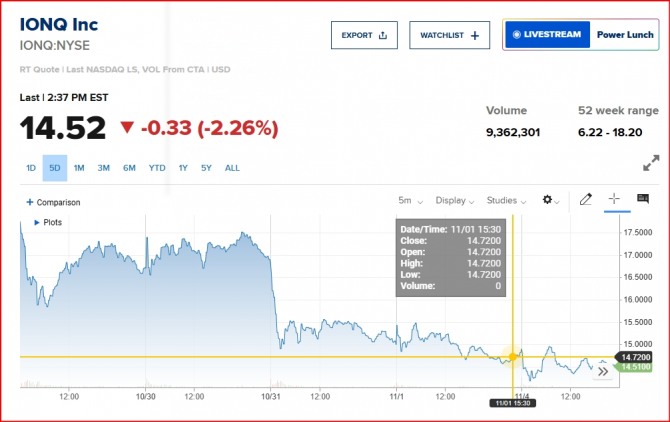The height and width of the screenshot is (422, 670).
Task: Jump to latest data with double arrow
Action: click(x=603, y=371)
